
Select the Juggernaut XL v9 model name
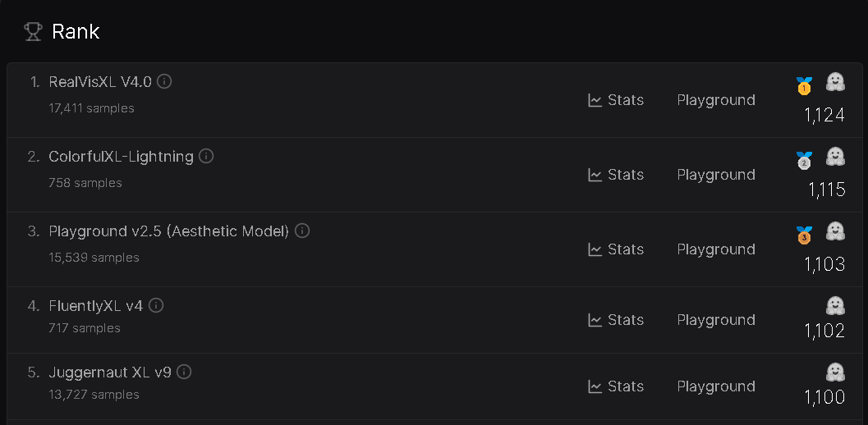(x=110, y=372)
